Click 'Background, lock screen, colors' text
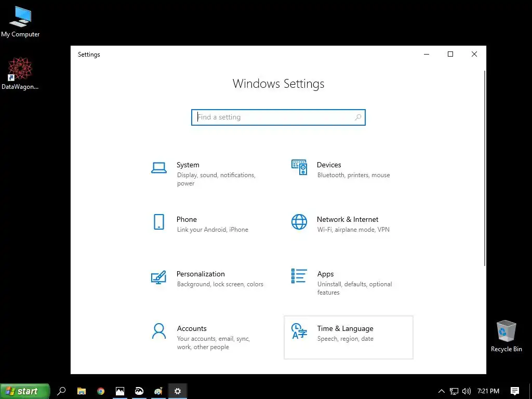532x399 pixels. click(x=220, y=284)
